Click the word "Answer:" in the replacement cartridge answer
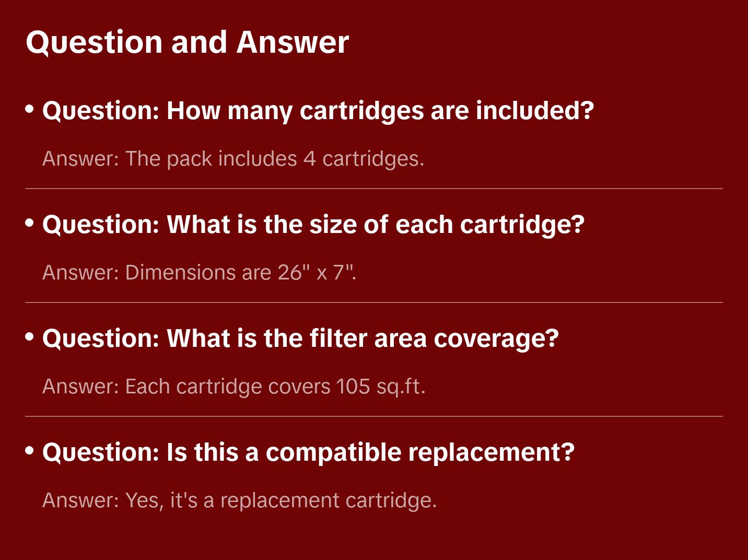Screen dimensions: 748x560 coord(81,500)
